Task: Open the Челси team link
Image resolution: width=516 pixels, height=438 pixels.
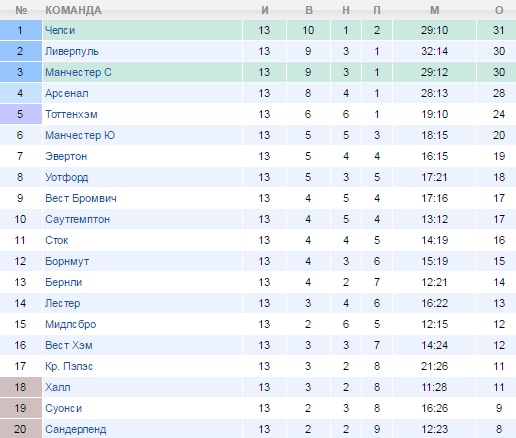Action: (60, 30)
